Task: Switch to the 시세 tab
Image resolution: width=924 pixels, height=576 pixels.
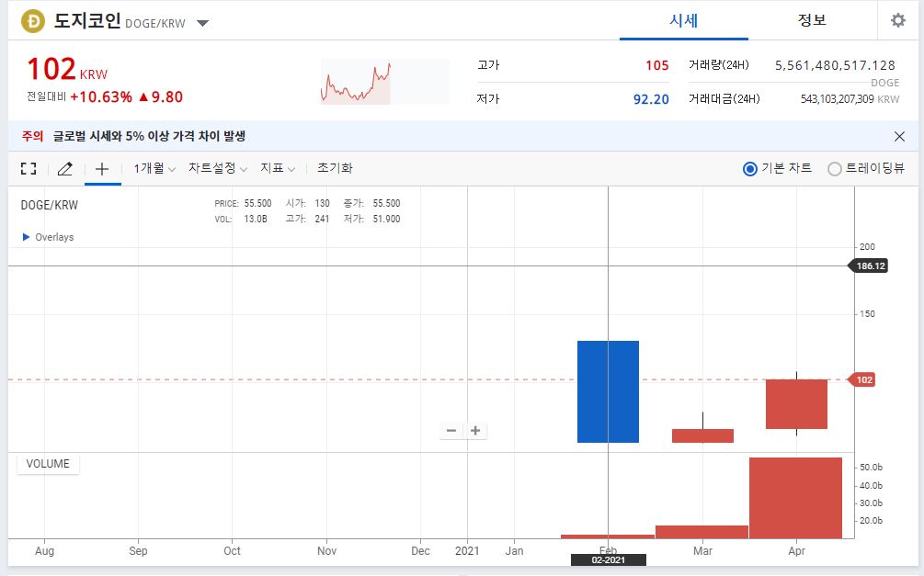Action: coord(683,20)
